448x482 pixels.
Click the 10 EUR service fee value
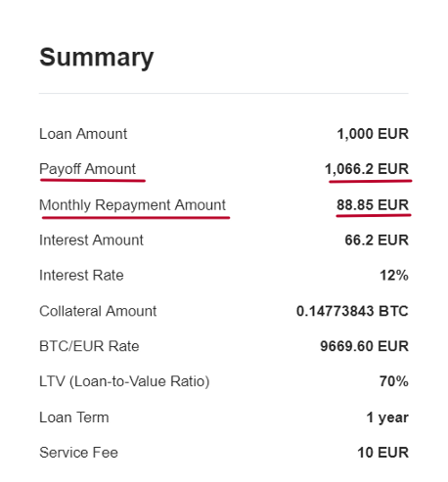[382, 453]
